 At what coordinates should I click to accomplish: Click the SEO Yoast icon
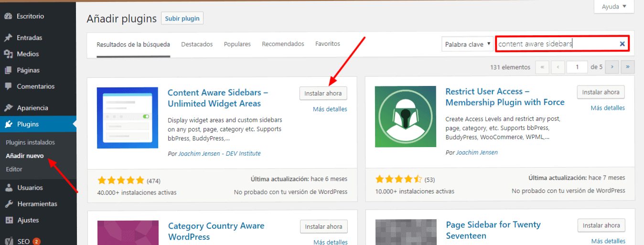(8, 241)
